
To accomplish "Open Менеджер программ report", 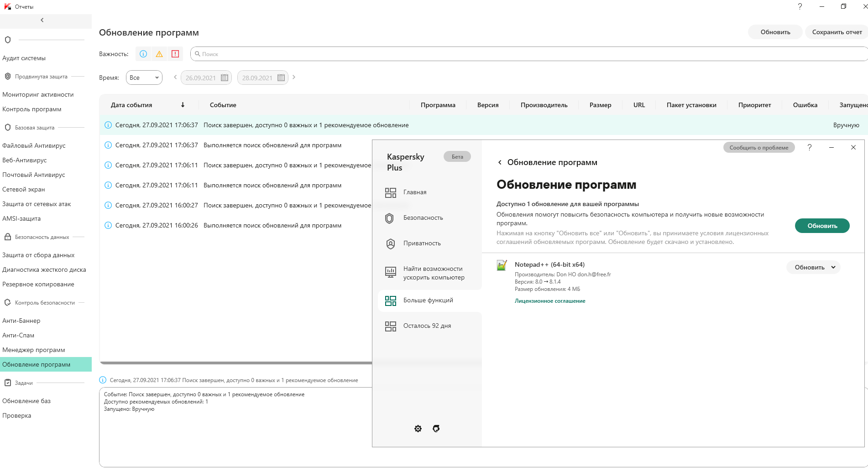I will coord(34,350).
